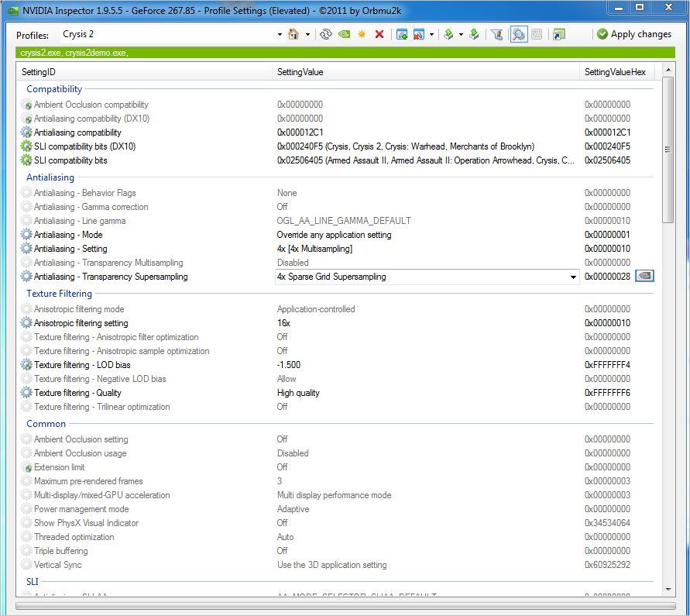Click gear icon beside SLI compatibility bits (DX10)
The height and width of the screenshot is (616, 690).
click(26, 146)
